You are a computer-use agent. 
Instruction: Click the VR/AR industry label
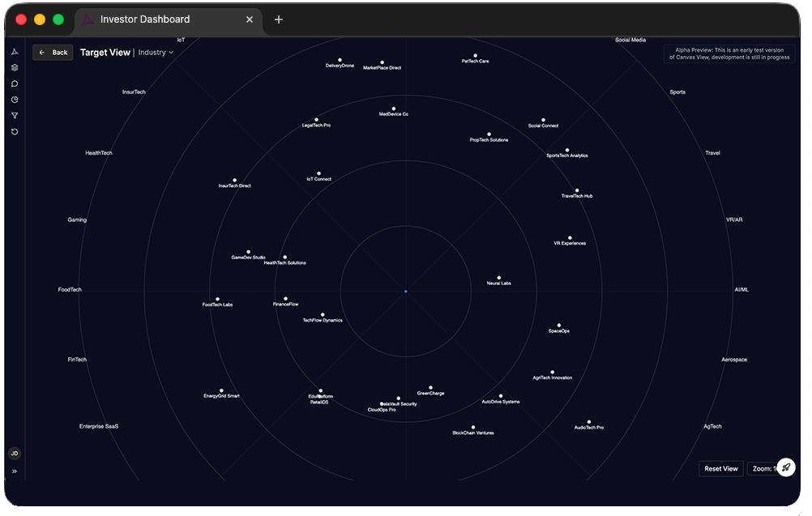click(x=734, y=220)
